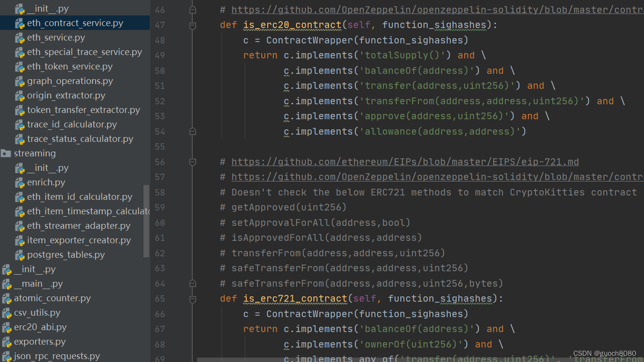The height and width of the screenshot is (362, 644).
Task: Click Python icon beside csv_utils.py
Action: [x=7, y=313]
